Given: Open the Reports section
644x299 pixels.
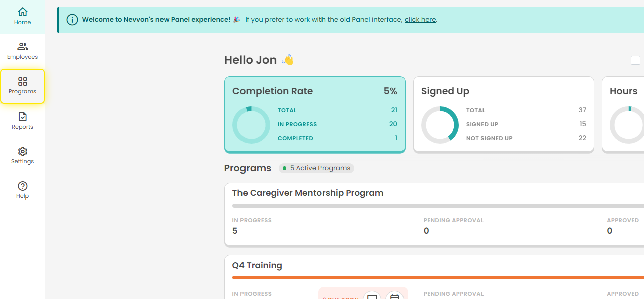Looking at the screenshot, I should coord(22,121).
